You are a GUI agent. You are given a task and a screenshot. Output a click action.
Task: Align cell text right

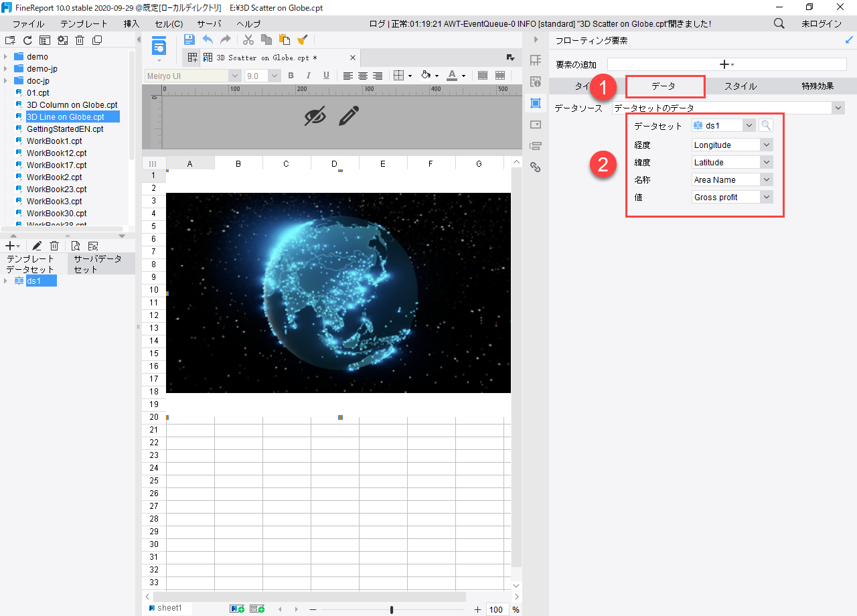point(378,76)
